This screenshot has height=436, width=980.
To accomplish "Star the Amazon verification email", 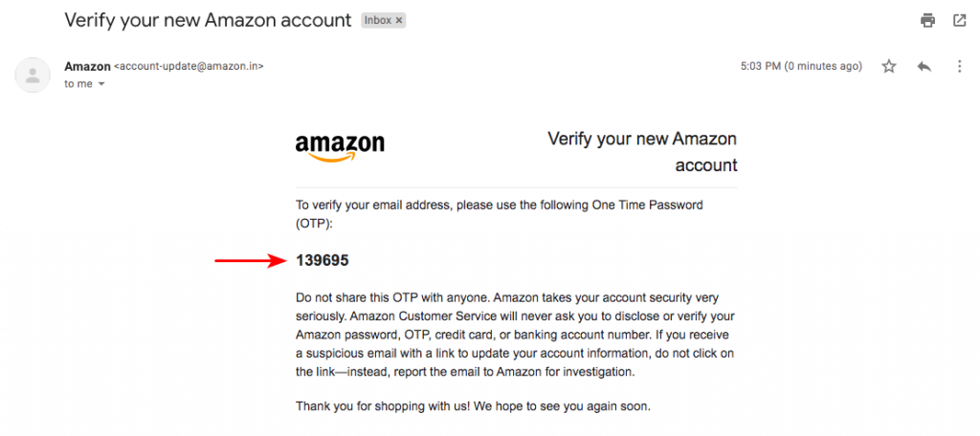I will pyautogui.click(x=889, y=67).
